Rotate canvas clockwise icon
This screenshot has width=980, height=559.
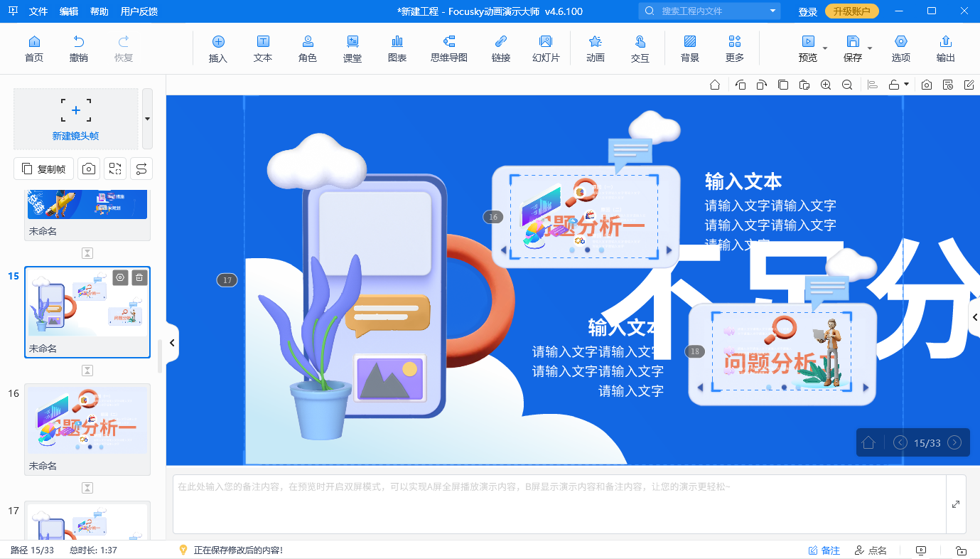(761, 85)
